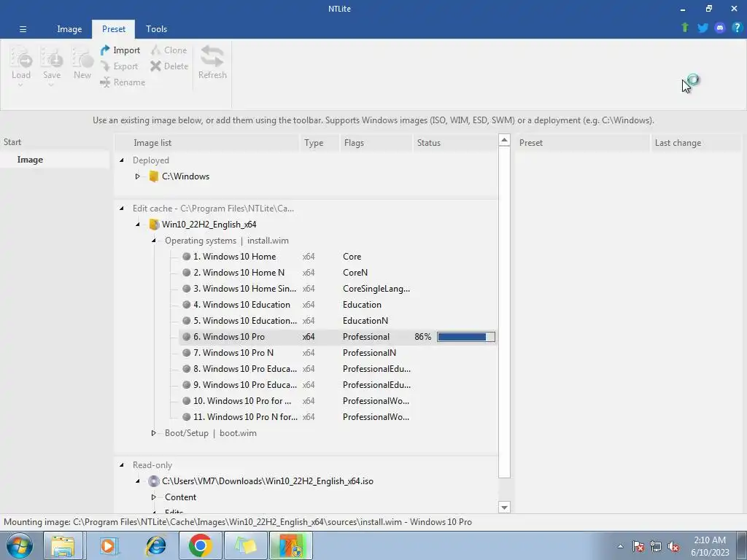Open the hamburger menu
Viewport: 747px width, 560px height.
point(23,29)
